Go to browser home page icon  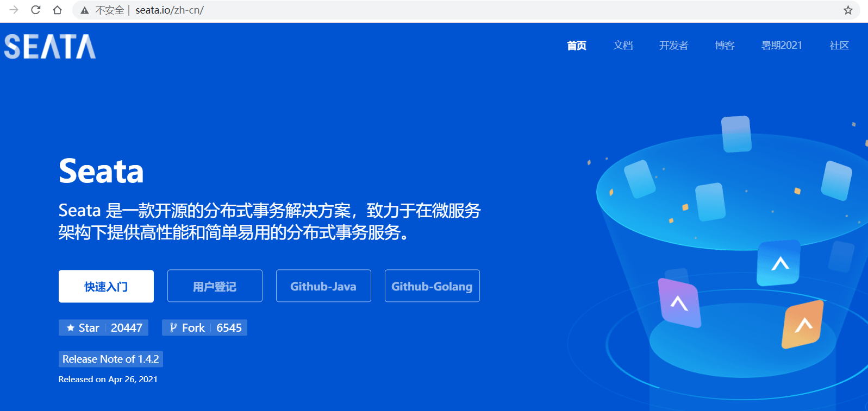pos(57,10)
